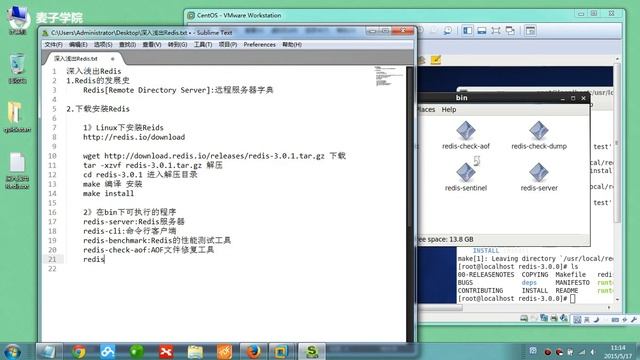Click the 'redis-benchmark' description line
This screenshot has width=640, height=360.
point(157,240)
